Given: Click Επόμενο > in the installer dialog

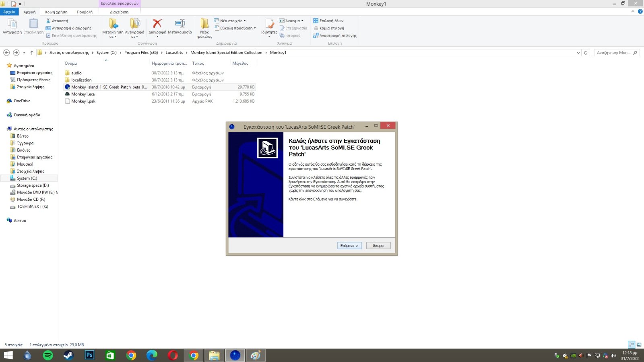Looking at the screenshot, I should [x=349, y=246].
